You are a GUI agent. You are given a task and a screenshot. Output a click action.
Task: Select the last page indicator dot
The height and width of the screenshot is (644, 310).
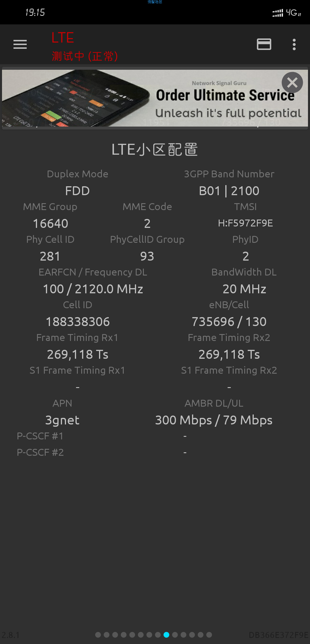pyautogui.click(x=209, y=635)
